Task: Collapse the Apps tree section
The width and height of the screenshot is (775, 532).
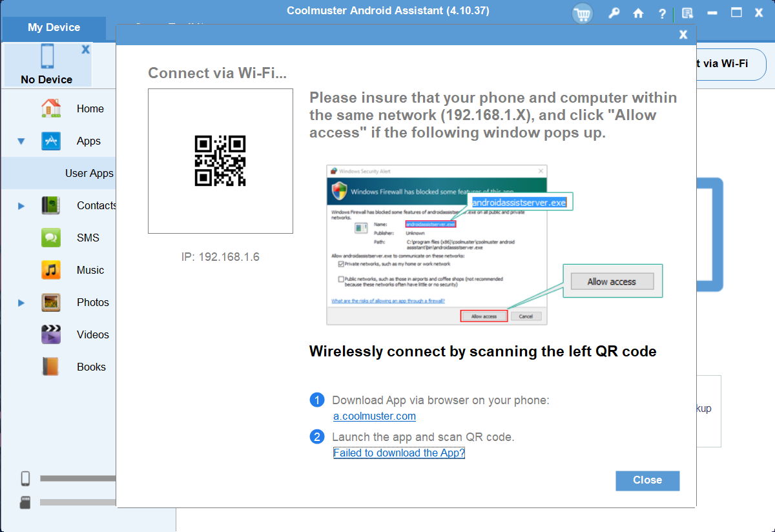Action: point(21,141)
